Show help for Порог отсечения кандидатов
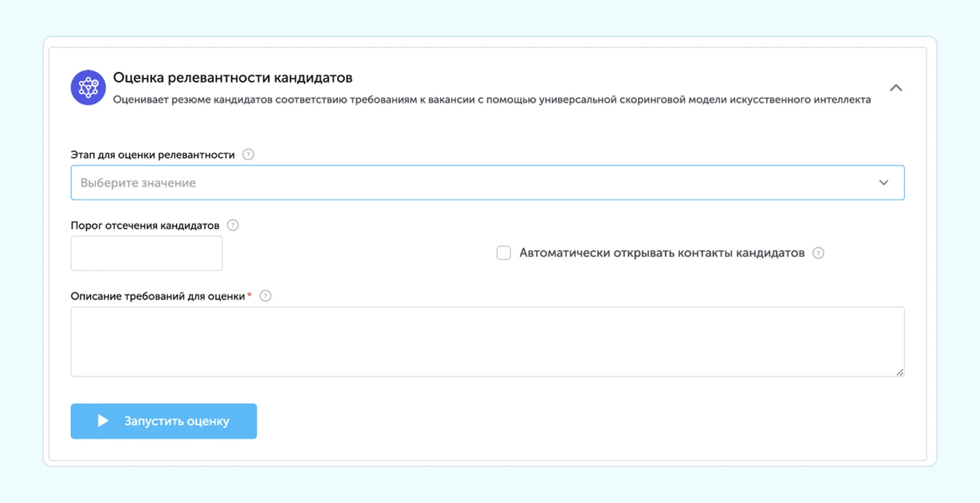 pyautogui.click(x=232, y=225)
